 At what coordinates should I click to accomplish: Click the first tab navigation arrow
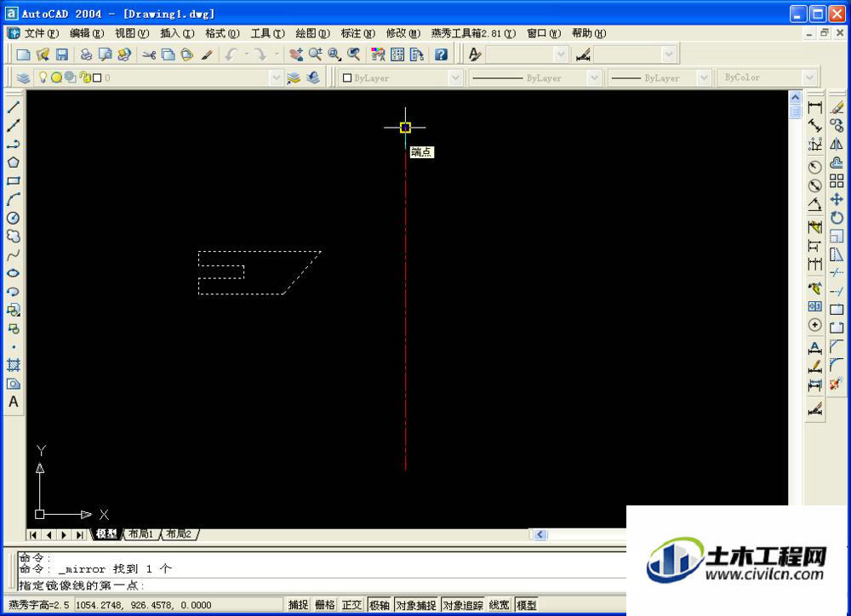[34, 534]
